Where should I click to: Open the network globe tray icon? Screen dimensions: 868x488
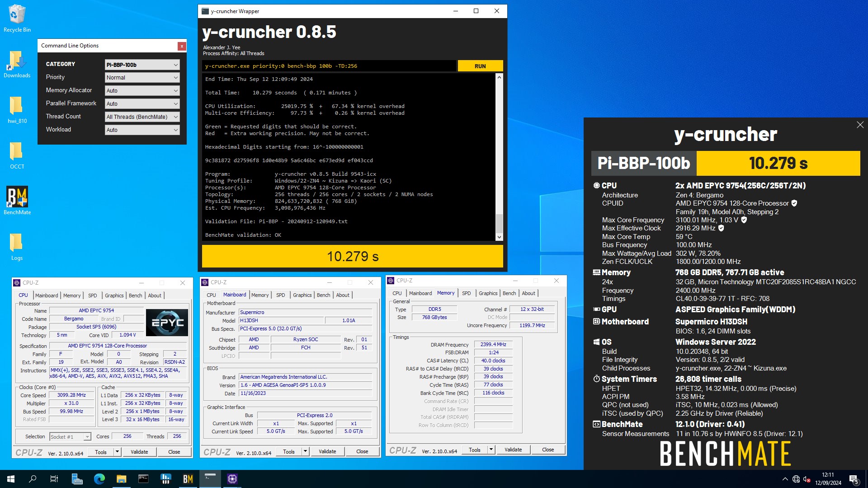pyautogui.click(x=796, y=479)
